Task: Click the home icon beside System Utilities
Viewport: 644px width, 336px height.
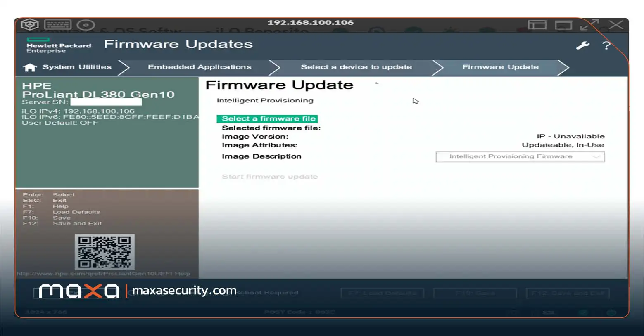Action: point(30,67)
